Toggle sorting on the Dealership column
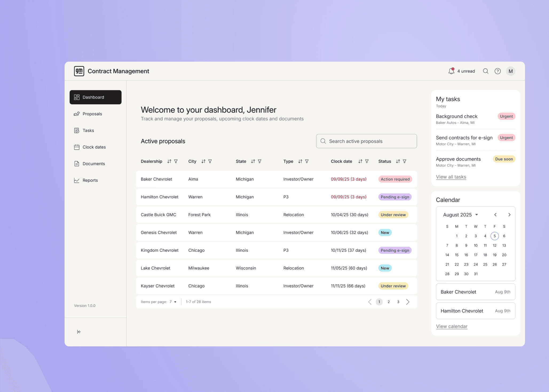The width and height of the screenshot is (549, 392). (169, 161)
